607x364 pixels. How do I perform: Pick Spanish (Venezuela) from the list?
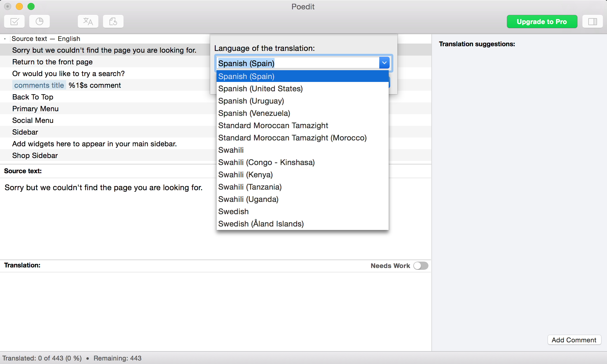pos(302,113)
